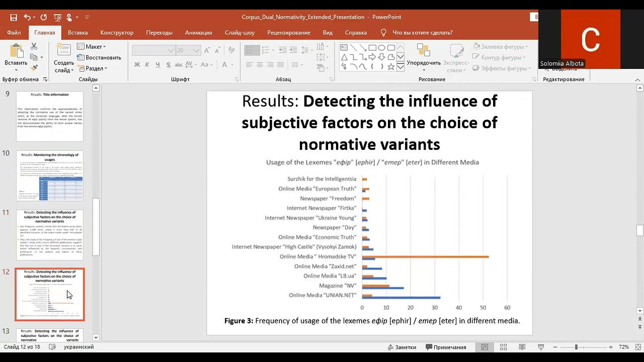Toggle text shadow S formatting
The image size is (644, 362).
pos(168,65)
